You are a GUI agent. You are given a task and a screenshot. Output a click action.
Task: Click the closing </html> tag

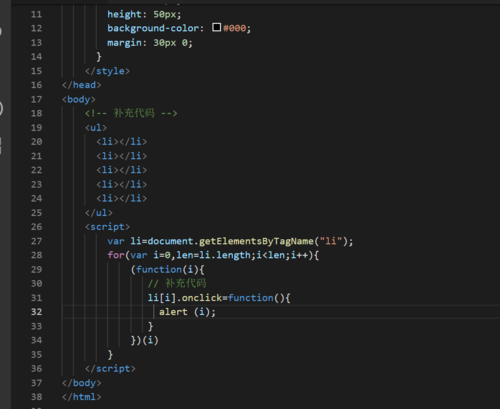pos(82,397)
